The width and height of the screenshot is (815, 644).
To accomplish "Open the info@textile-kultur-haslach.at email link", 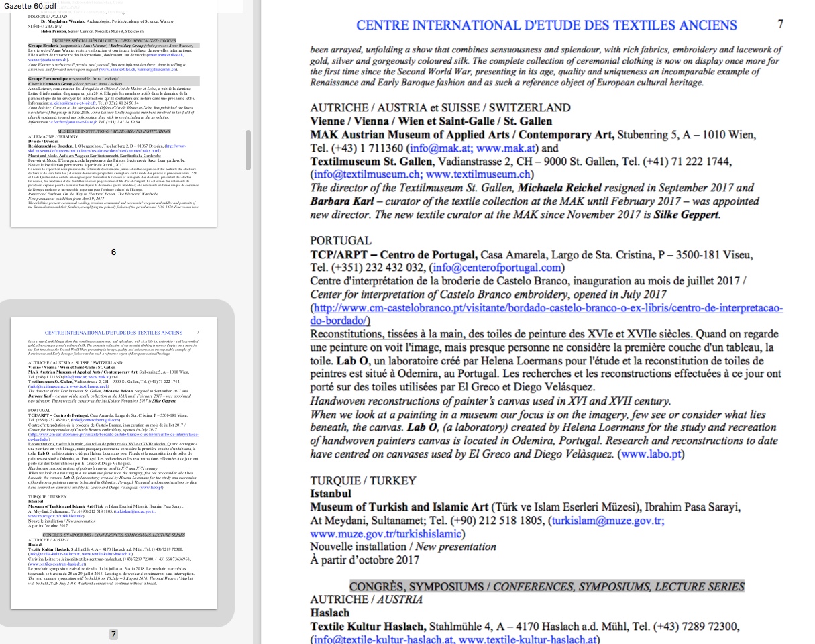I will 383,640.
